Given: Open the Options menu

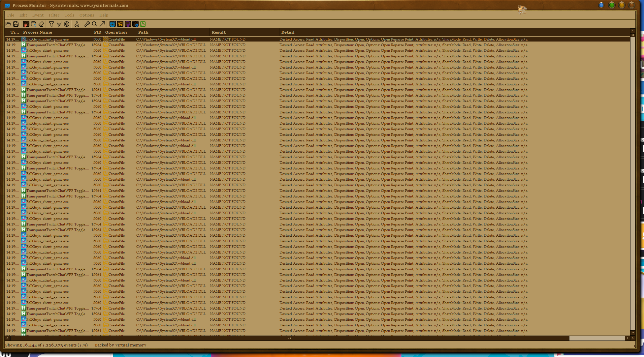Looking at the screenshot, I should pos(87,15).
